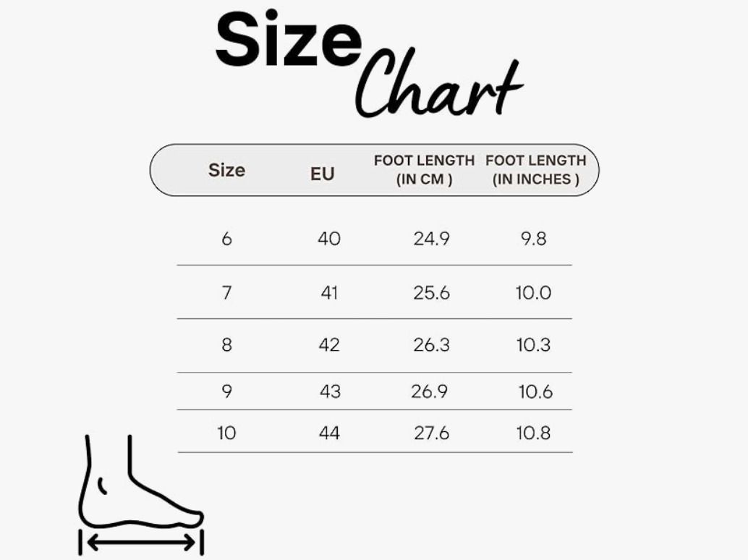Viewport: 748px width, 560px height.
Task: Click the cursive 'Chart' title text
Action: click(x=439, y=83)
